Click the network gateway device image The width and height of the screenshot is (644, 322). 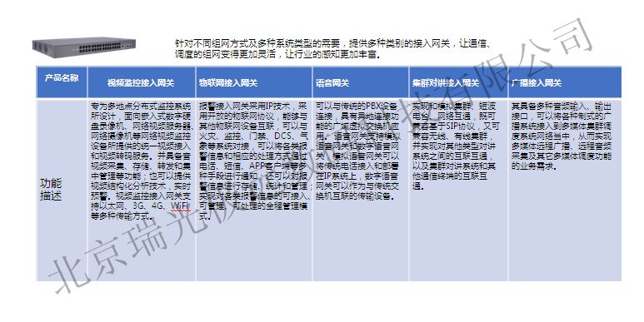tap(84, 47)
